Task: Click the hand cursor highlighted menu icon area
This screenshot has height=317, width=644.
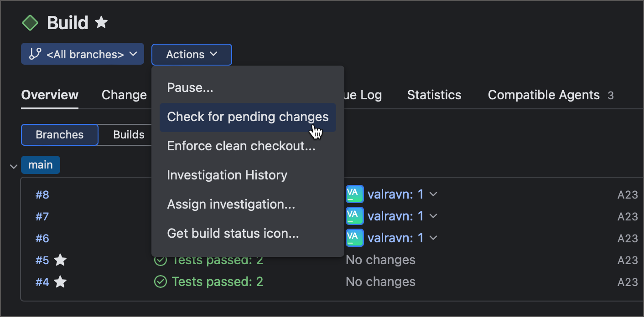Action: 316,131
